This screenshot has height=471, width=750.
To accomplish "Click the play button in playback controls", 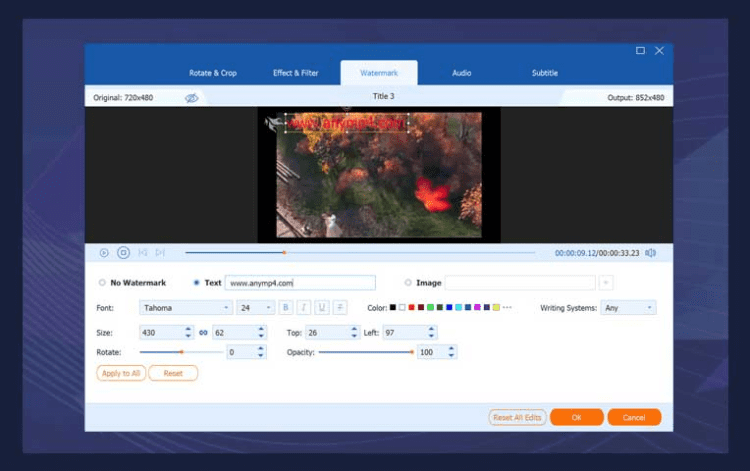I will (x=104, y=253).
